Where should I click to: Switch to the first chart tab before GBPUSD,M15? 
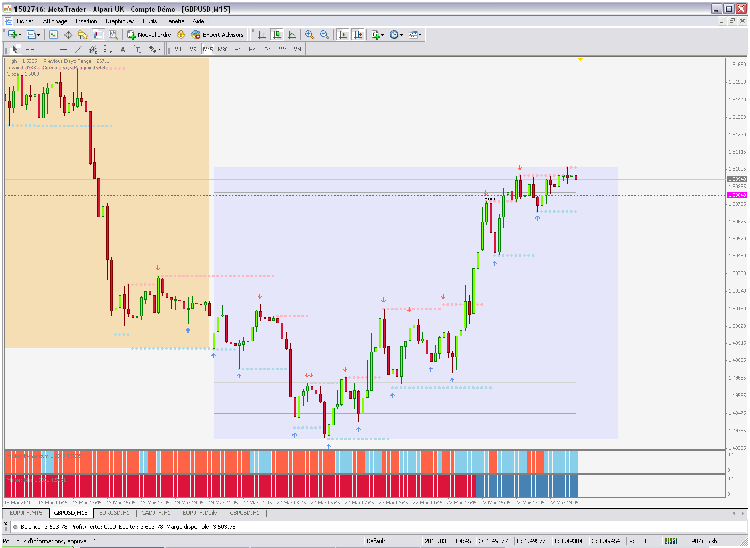click(26, 513)
